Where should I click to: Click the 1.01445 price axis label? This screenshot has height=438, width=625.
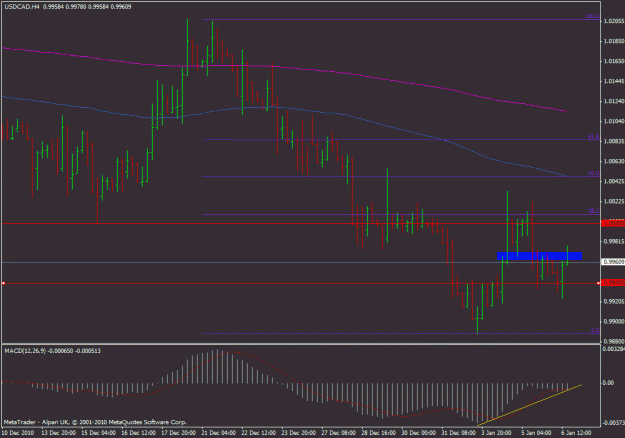[x=614, y=81]
